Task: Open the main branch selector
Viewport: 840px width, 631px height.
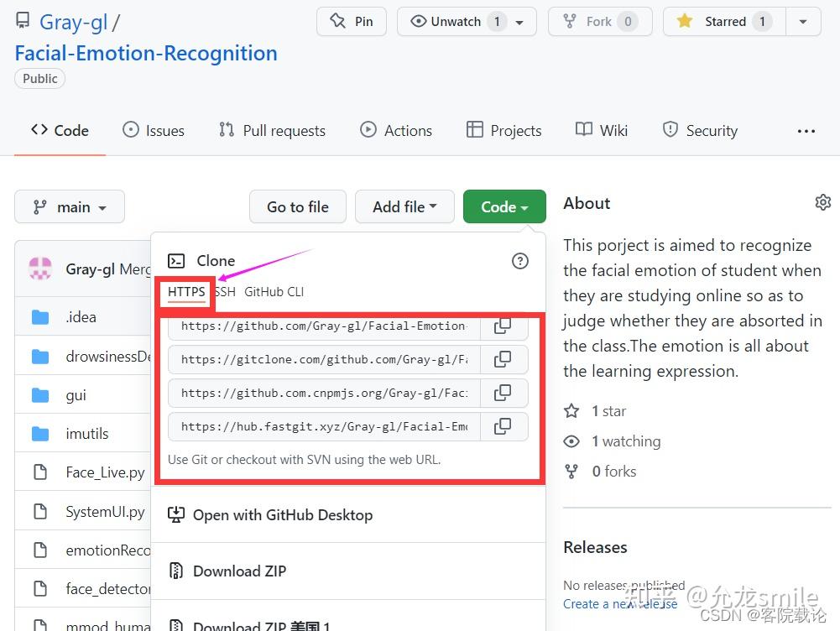Action: click(x=70, y=206)
